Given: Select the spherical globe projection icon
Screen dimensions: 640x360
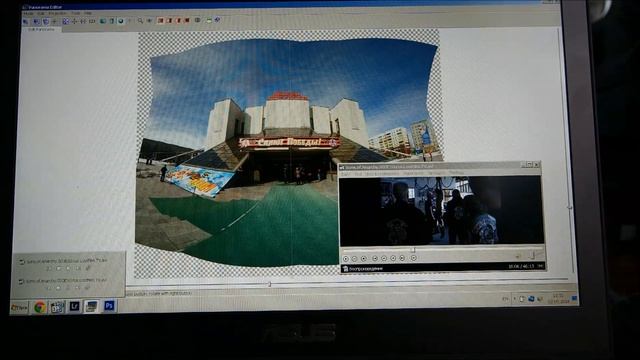Looking at the screenshot, I should [x=121, y=20].
